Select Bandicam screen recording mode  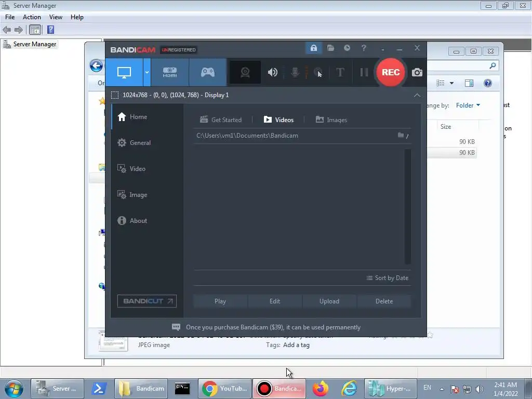tap(124, 72)
